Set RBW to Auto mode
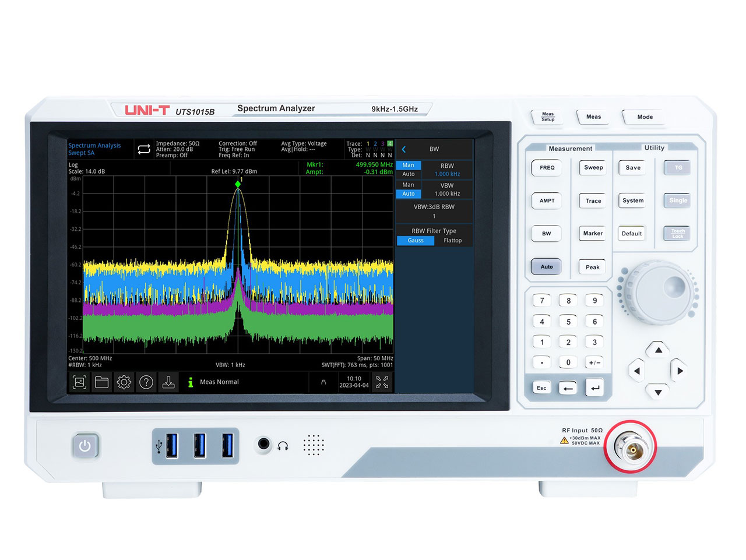The width and height of the screenshot is (746, 560). click(408, 174)
